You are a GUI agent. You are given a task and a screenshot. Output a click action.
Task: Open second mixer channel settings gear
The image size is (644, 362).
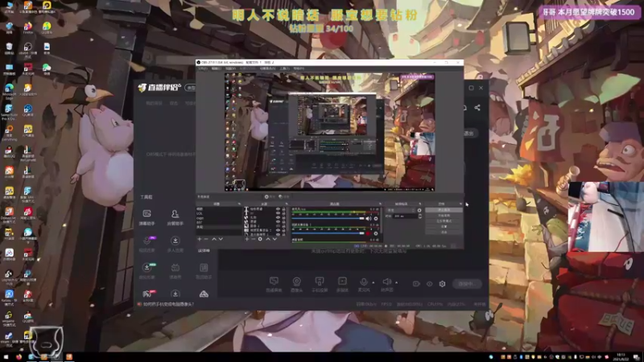[376, 233]
